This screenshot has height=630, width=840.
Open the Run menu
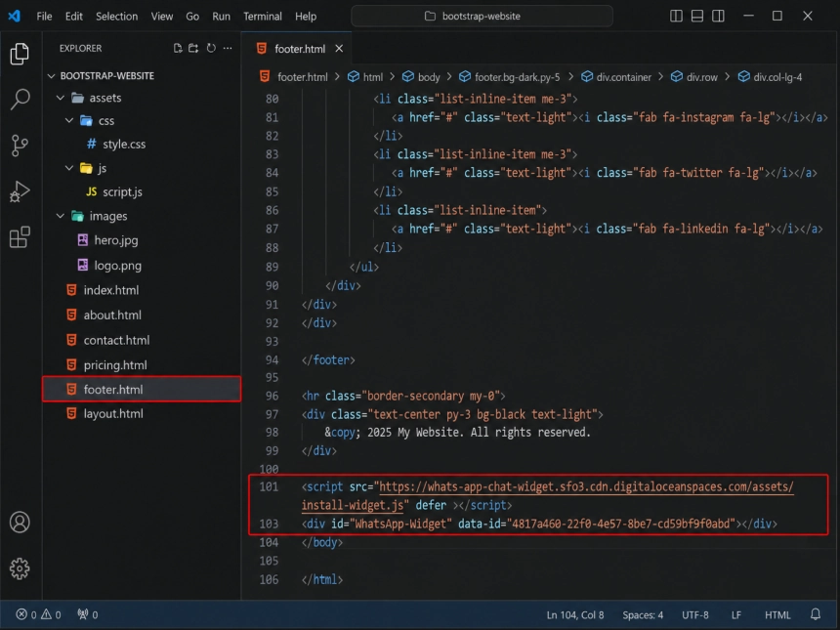coord(222,16)
